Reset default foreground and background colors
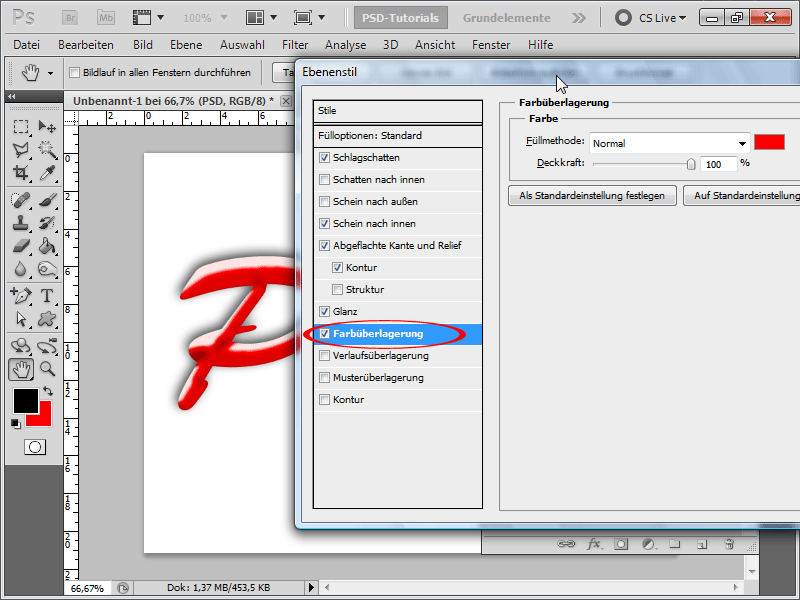 [16, 423]
